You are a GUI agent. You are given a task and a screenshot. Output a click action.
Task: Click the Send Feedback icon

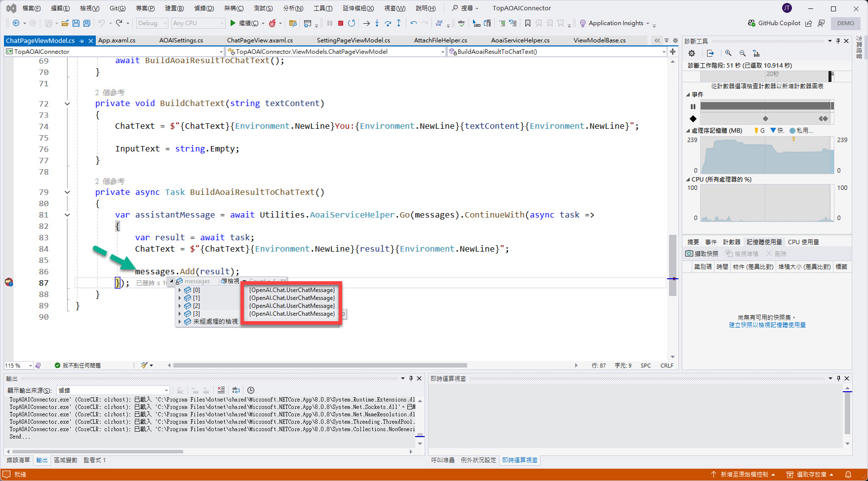click(821, 23)
